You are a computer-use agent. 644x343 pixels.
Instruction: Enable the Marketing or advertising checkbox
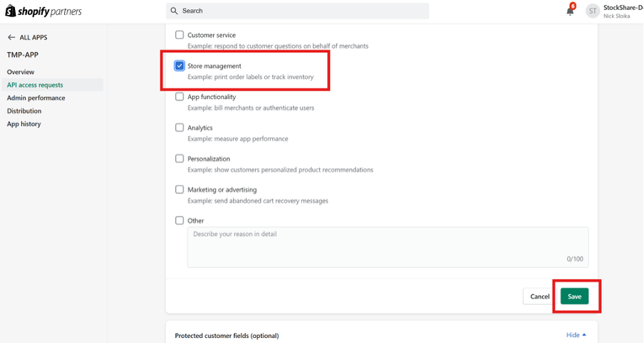[180, 190]
